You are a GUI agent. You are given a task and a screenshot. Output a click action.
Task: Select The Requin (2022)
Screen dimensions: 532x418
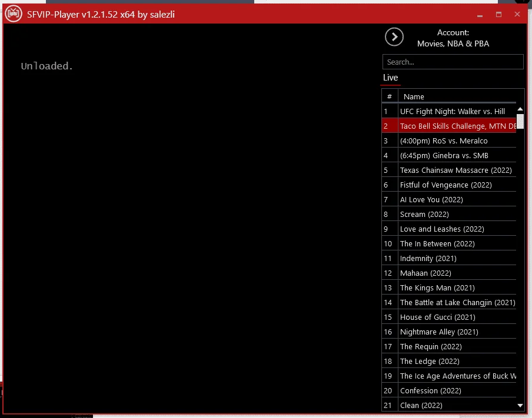(449, 346)
